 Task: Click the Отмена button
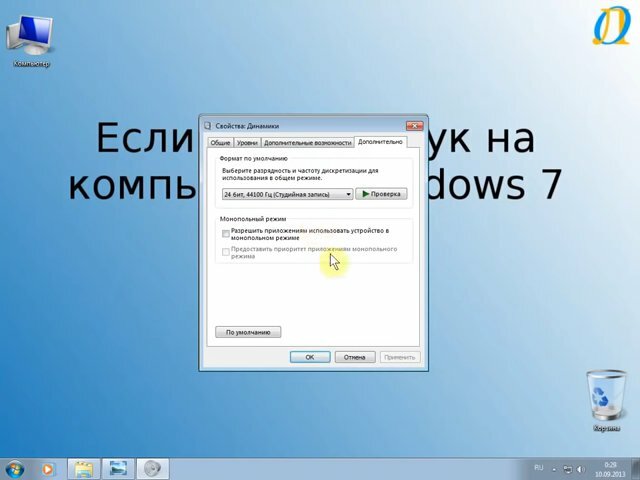(355, 357)
